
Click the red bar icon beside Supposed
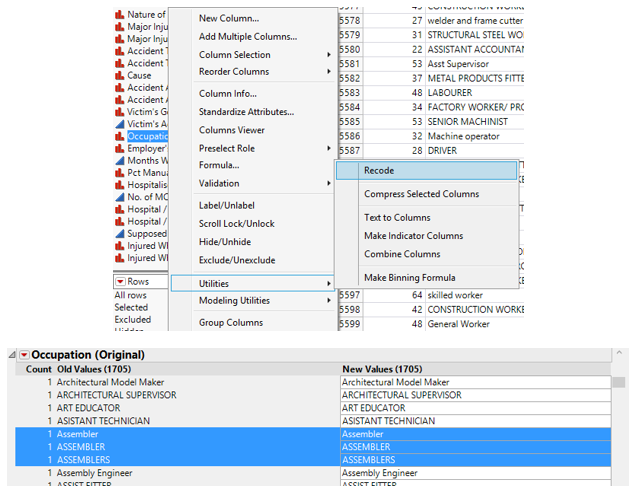pyautogui.click(x=119, y=234)
